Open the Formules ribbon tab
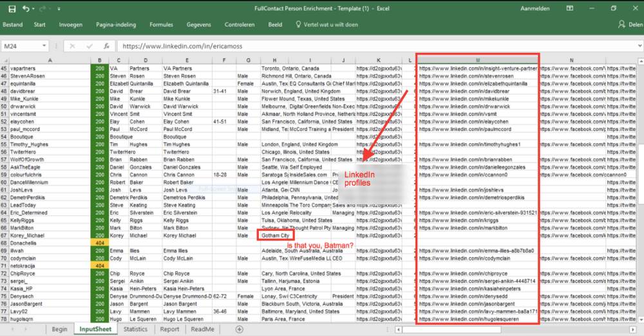 pyautogui.click(x=161, y=25)
